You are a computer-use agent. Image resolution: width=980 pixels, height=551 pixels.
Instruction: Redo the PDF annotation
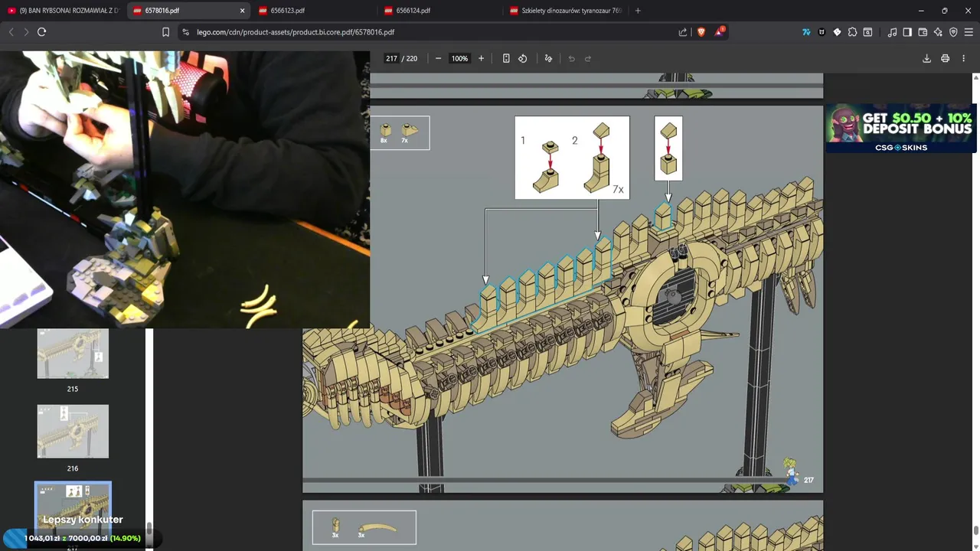[588, 58]
